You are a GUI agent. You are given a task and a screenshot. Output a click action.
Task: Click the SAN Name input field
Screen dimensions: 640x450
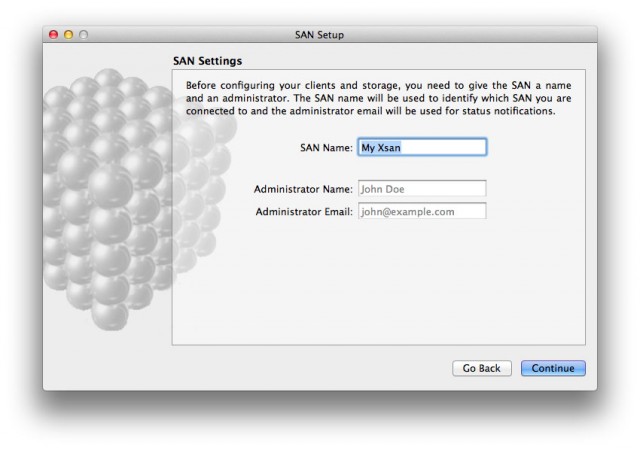pos(422,147)
